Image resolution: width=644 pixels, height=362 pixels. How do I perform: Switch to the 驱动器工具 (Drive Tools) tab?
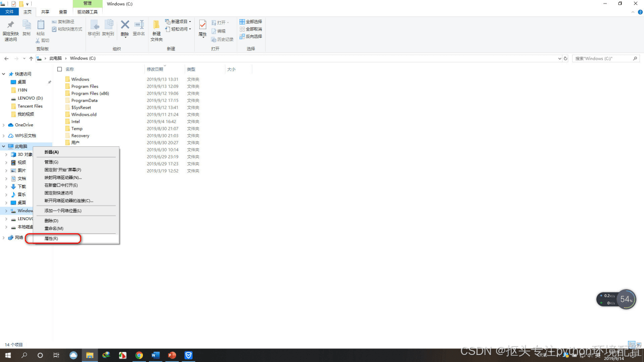click(x=88, y=12)
